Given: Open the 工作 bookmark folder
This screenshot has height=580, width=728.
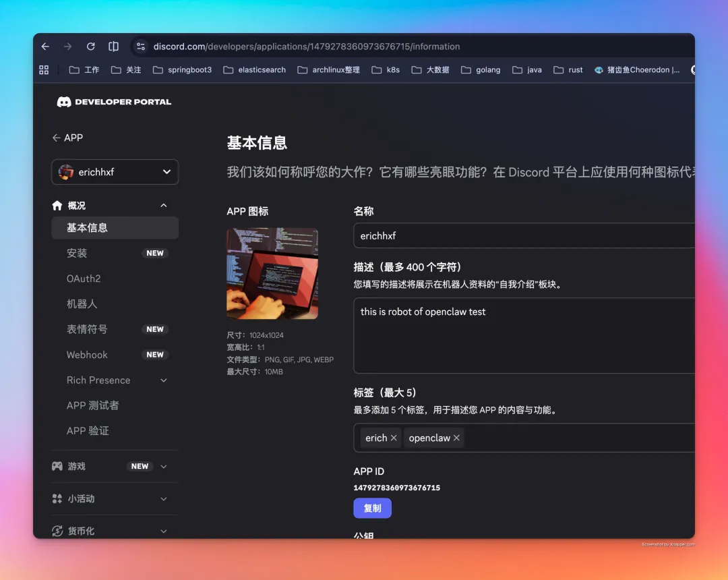Looking at the screenshot, I should 84,69.
